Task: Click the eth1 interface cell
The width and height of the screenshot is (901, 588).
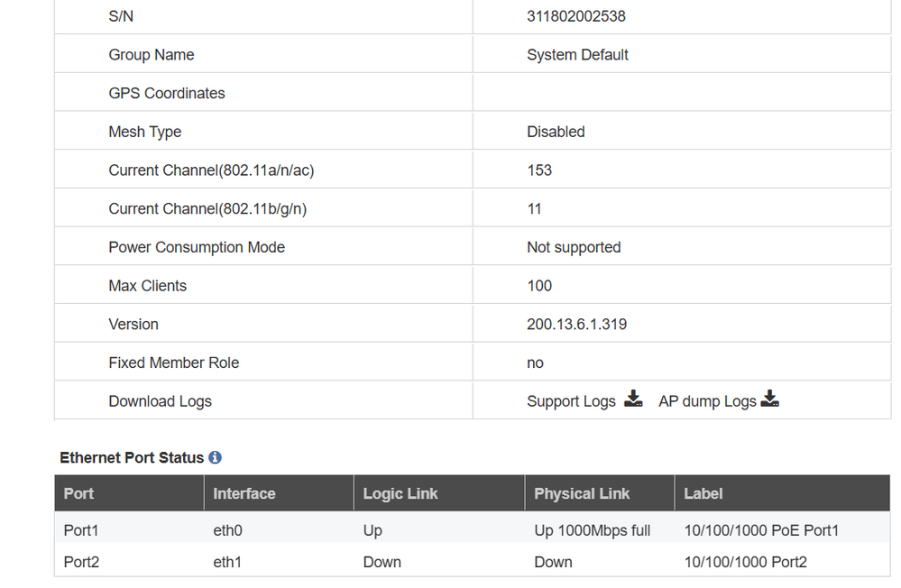Action: (x=227, y=562)
